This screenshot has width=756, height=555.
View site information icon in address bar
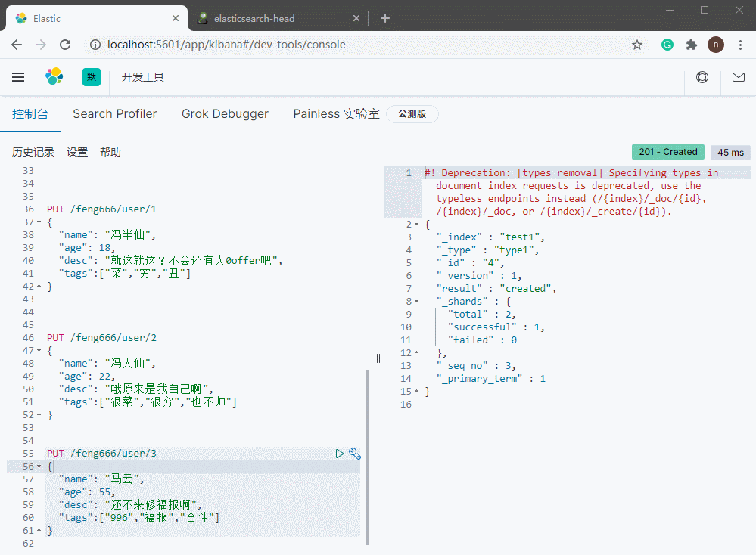point(95,45)
